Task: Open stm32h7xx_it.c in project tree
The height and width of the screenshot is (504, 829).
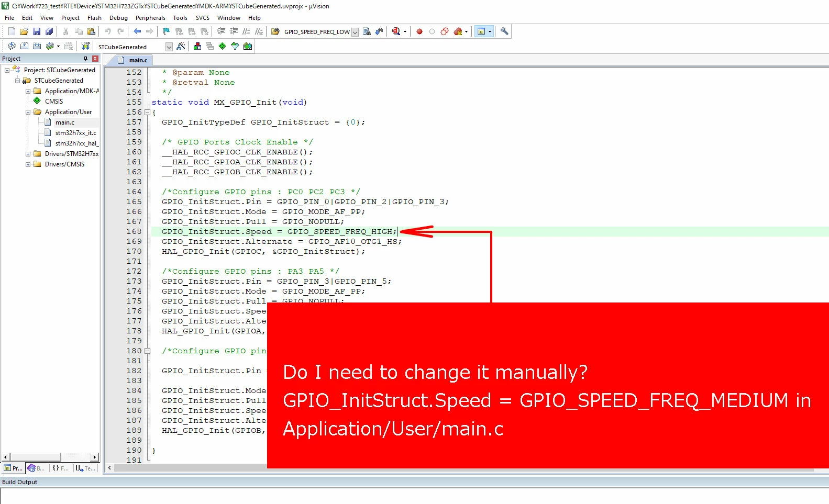Action: point(75,133)
